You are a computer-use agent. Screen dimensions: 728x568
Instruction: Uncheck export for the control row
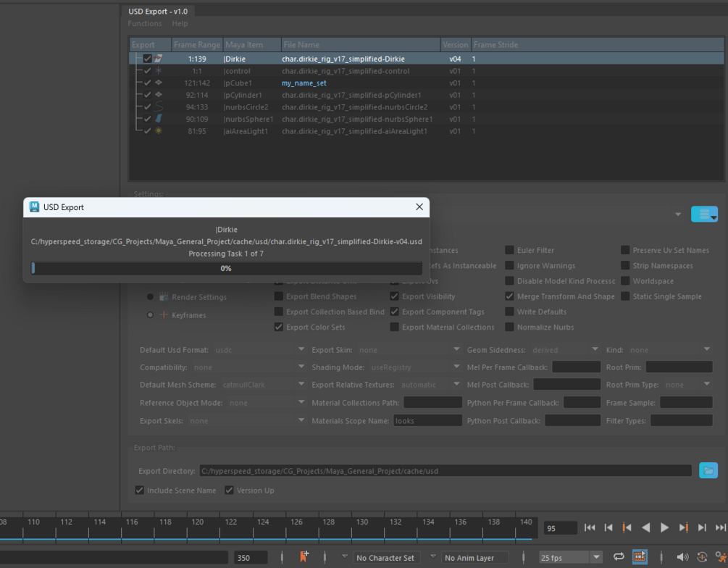[x=147, y=70]
